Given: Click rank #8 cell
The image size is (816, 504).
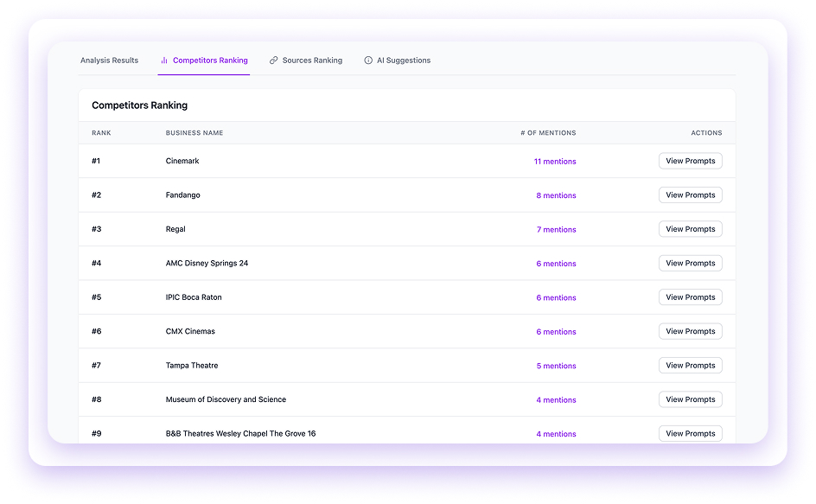Looking at the screenshot, I should point(96,399).
